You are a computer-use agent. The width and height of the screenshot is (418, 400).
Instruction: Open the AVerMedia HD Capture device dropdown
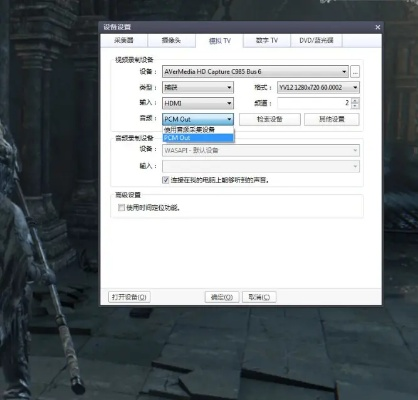[255, 72]
